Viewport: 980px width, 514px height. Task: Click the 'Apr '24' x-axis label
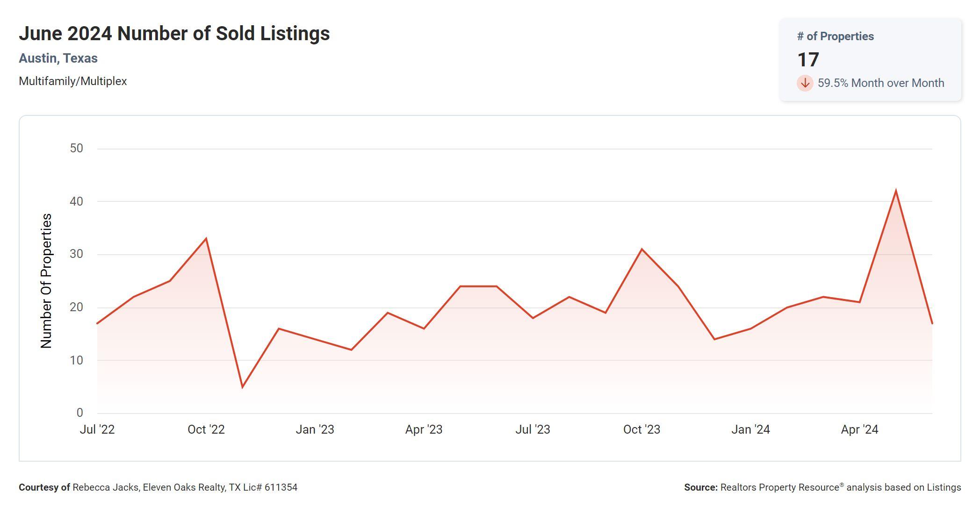pos(859,429)
